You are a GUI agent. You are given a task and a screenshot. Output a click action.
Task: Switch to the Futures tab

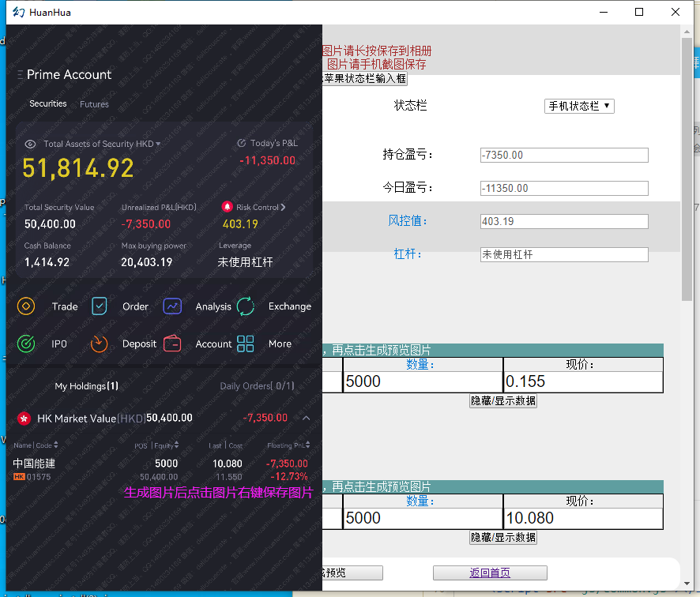tap(94, 104)
